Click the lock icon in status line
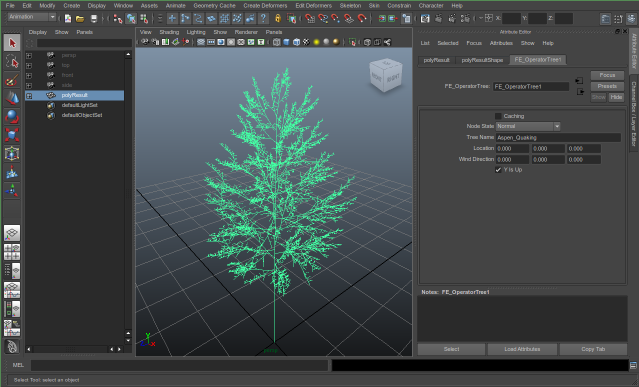This screenshot has width=639, height=387. 278,18
